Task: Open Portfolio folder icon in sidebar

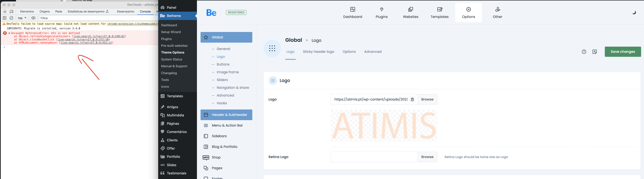Action: click(162, 157)
